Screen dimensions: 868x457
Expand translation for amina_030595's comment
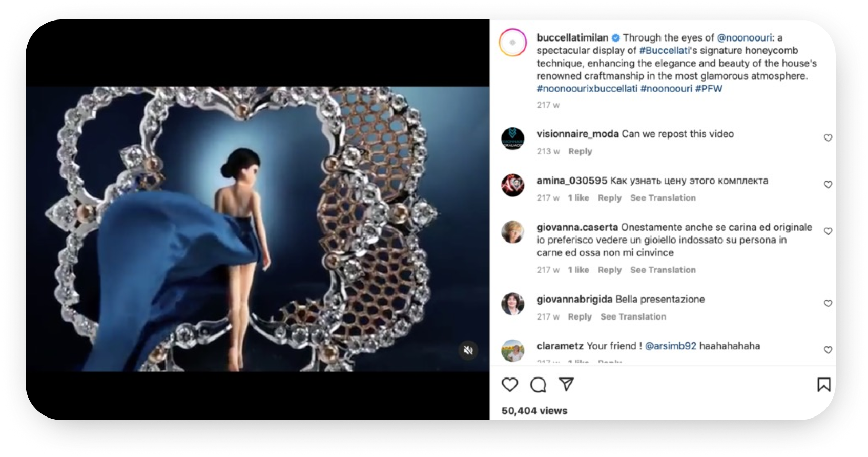coord(663,198)
